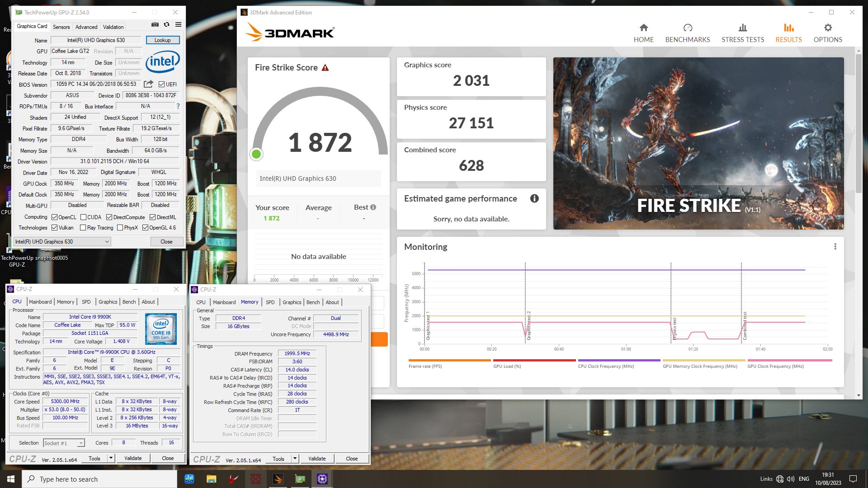Click info icon next to Best score

coord(373,207)
